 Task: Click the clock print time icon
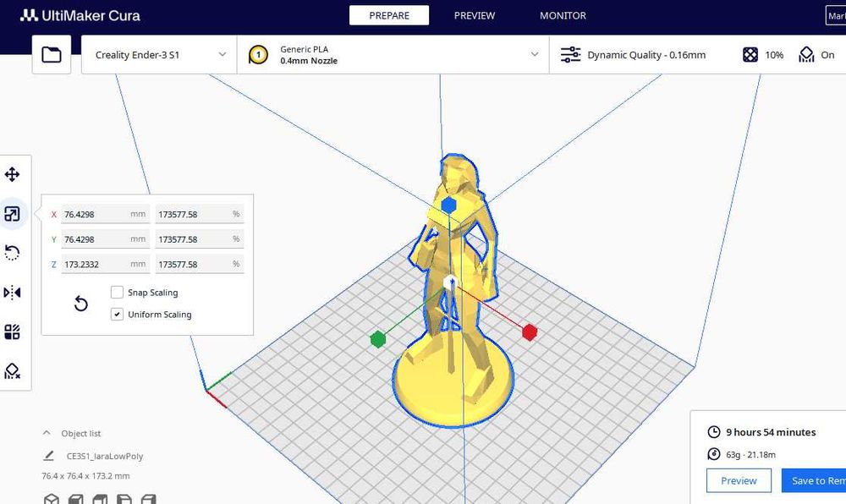(x=714, y=432)
